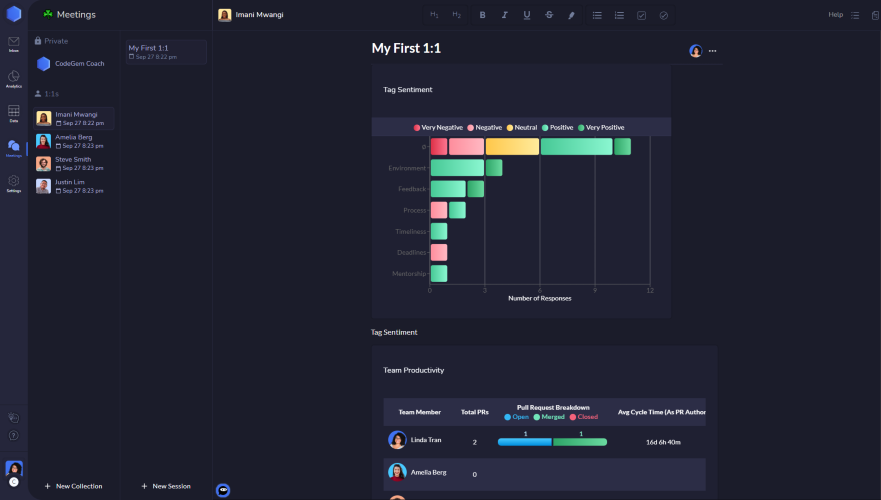Click the 16d 6h 40m cycle time value

pyautogui.click(x=663, y=442)
